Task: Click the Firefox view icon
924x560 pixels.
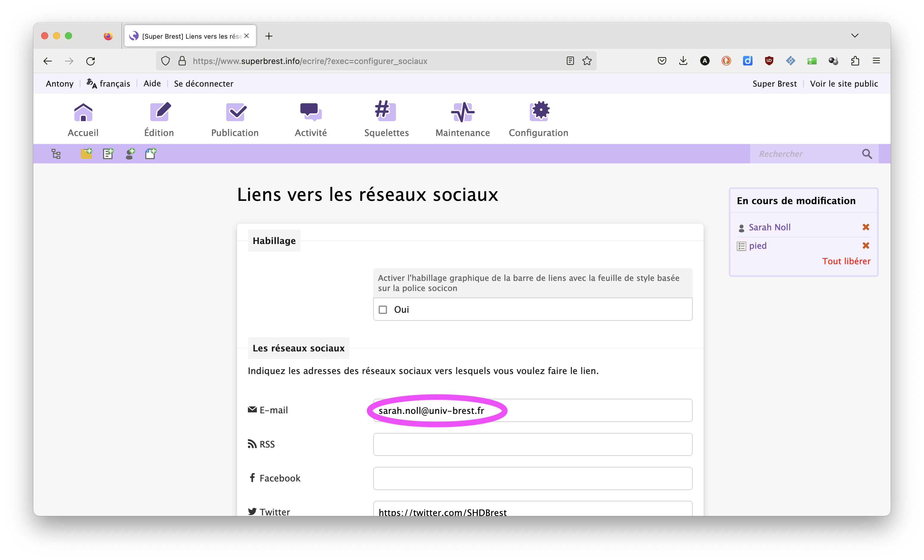Action: (108, 36)
